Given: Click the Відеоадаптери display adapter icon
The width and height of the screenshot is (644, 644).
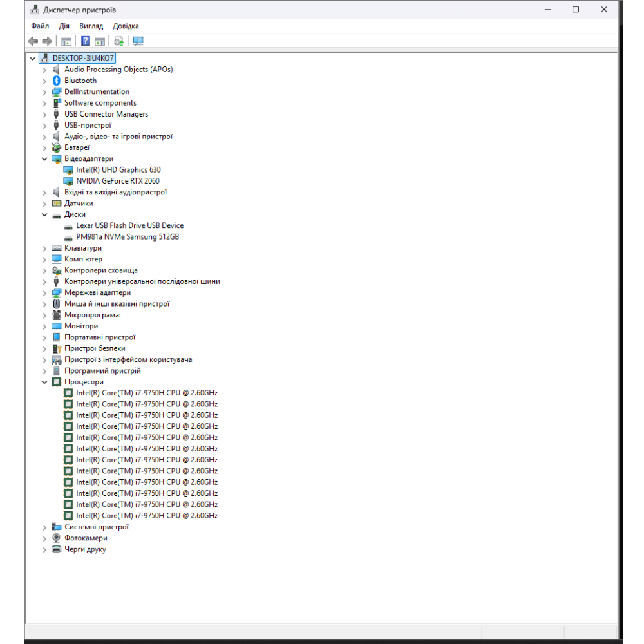Looking at the screenshot, I should (57, 158).
